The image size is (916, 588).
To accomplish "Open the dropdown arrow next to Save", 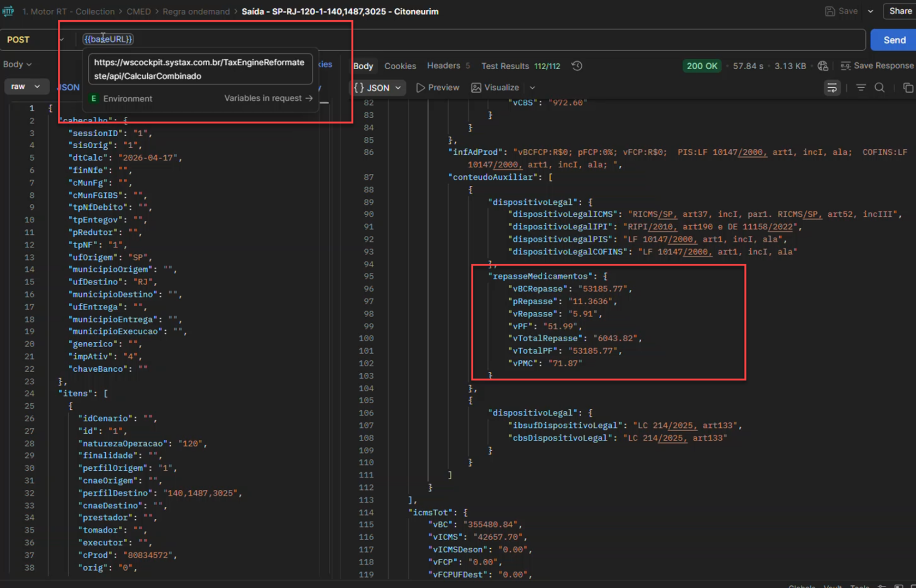I will [x=871, y=11].
